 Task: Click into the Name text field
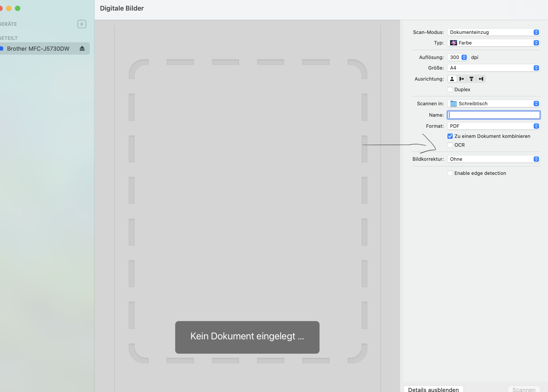click(x=493, y=115)
